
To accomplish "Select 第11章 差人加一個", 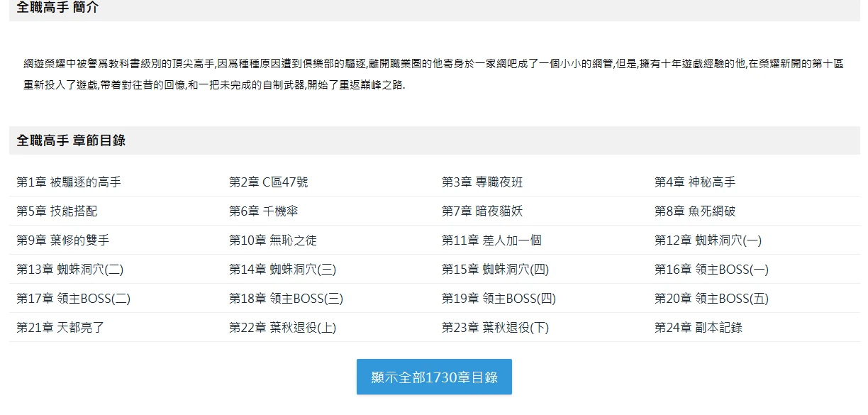I will click(491, 240).
